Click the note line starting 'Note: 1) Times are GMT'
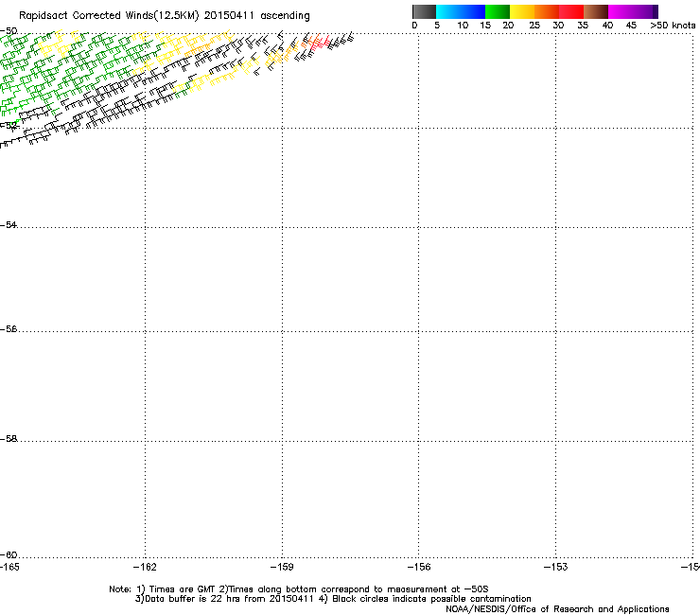Image resolution: width=700 pixels, height=615 pixels. coord(298,589)
